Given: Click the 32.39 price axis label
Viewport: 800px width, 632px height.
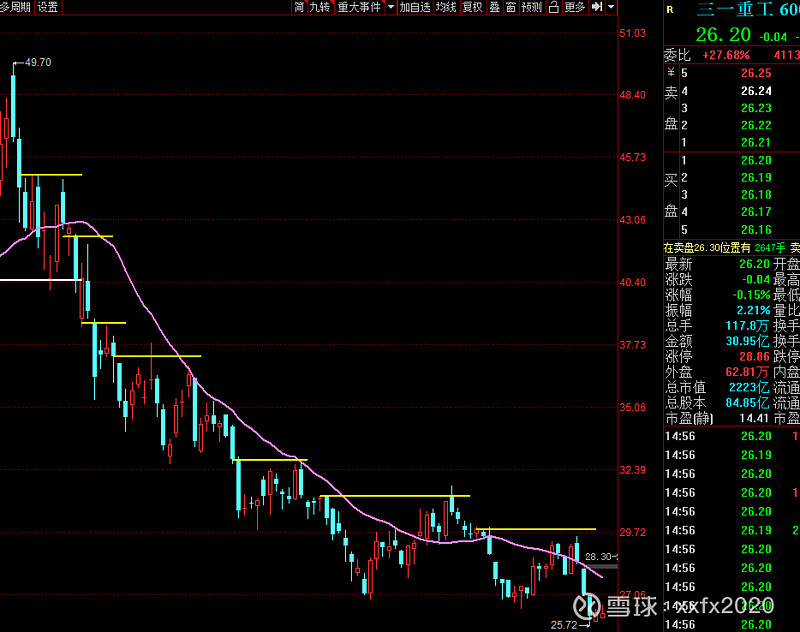Looking at the screenshot, I should click(x=633, y=470).
